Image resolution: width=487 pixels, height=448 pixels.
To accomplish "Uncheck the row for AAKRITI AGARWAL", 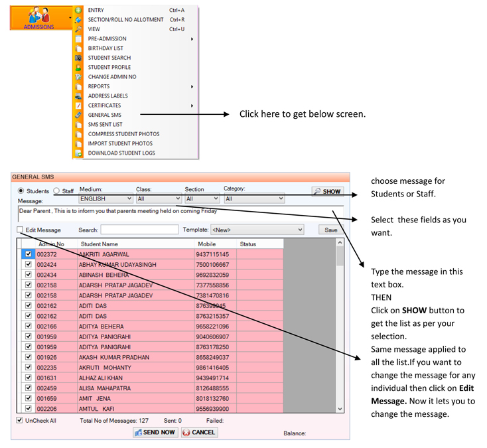I will (29, 254).
